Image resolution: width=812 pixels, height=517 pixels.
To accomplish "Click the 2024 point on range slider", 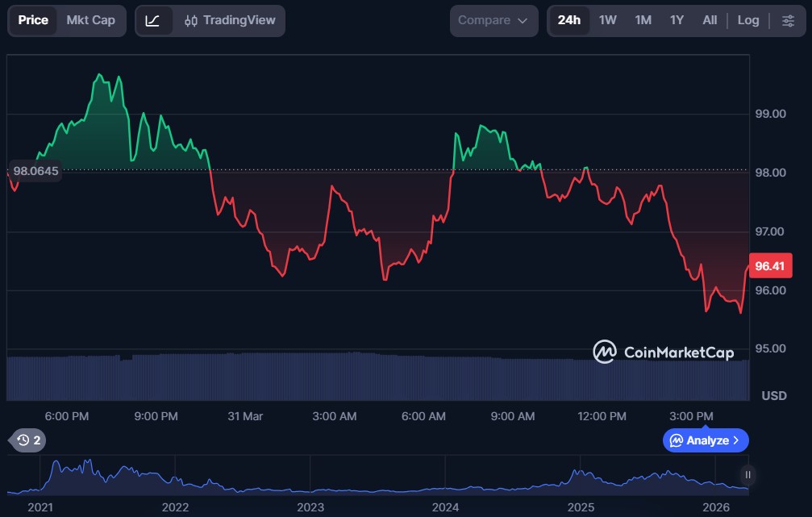I will (445, 507).
